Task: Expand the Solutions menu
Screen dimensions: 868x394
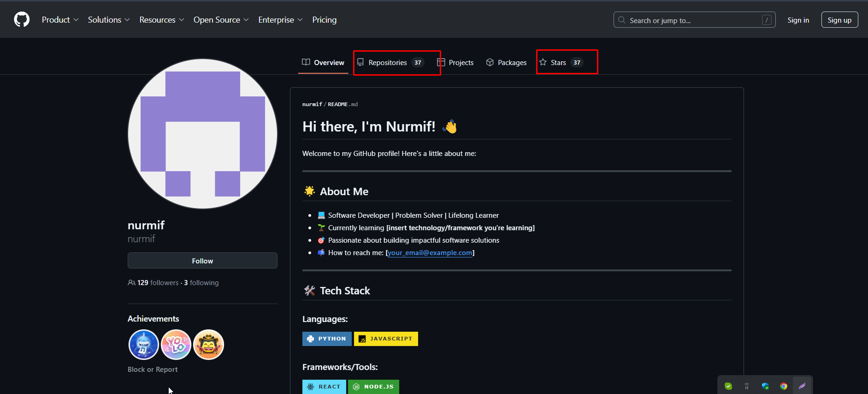Action: coord(109,20)
